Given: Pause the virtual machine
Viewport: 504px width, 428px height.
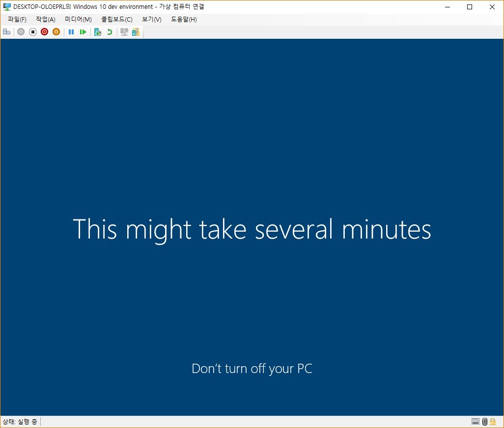Looking at the screenshot, I should point(71,32).
